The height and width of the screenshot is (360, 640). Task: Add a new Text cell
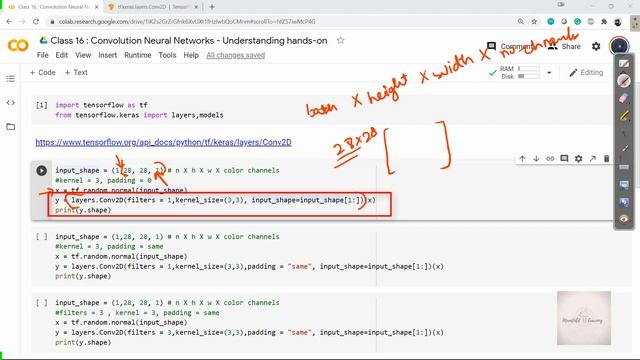tap(76, 73)
